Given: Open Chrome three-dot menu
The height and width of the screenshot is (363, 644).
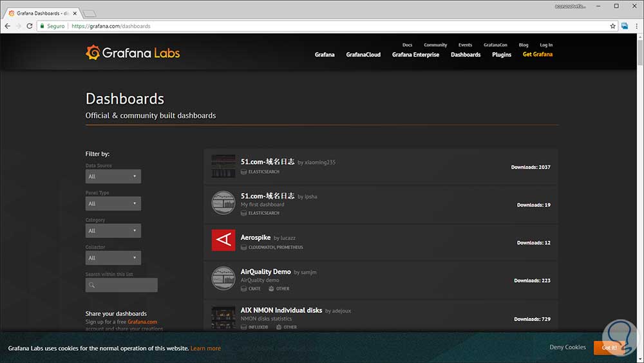Looking at the screenshot, I should (x=637, y=26).
